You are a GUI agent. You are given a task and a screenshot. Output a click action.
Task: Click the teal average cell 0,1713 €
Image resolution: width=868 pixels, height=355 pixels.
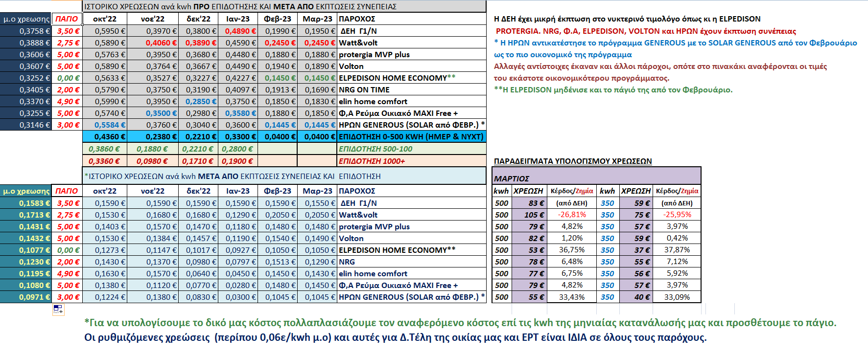point(25,215)
